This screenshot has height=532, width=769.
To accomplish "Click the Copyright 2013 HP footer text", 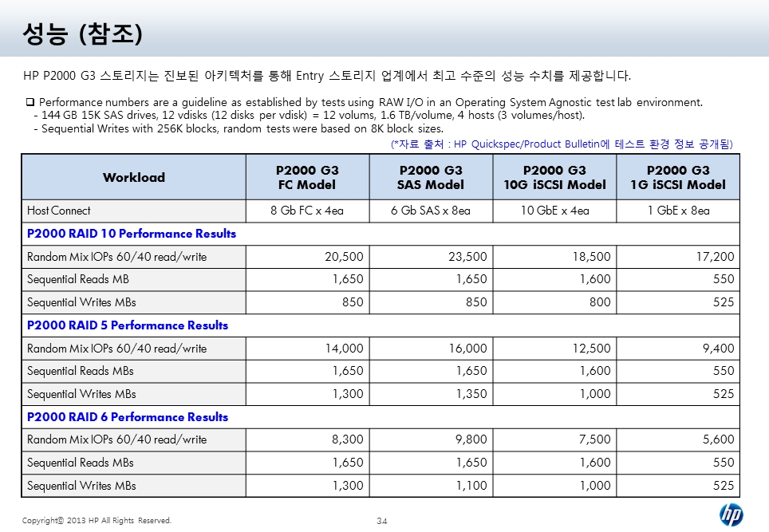I will click(97, 520).
